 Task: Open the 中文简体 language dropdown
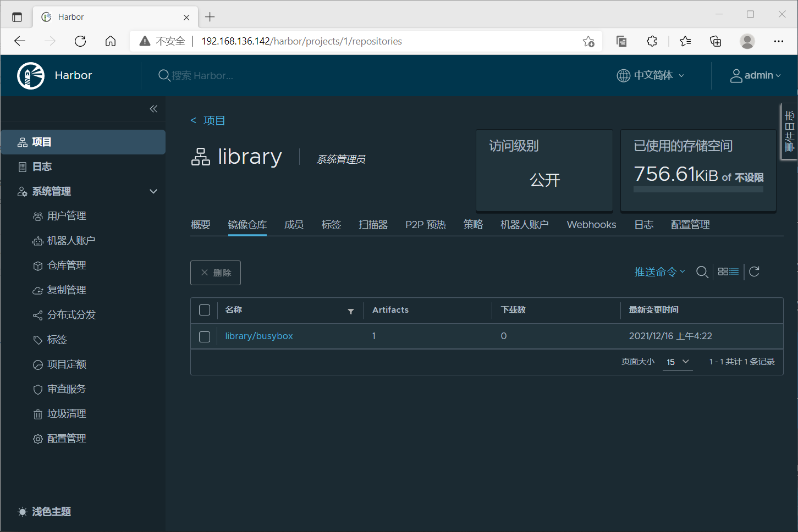[651, 75]
